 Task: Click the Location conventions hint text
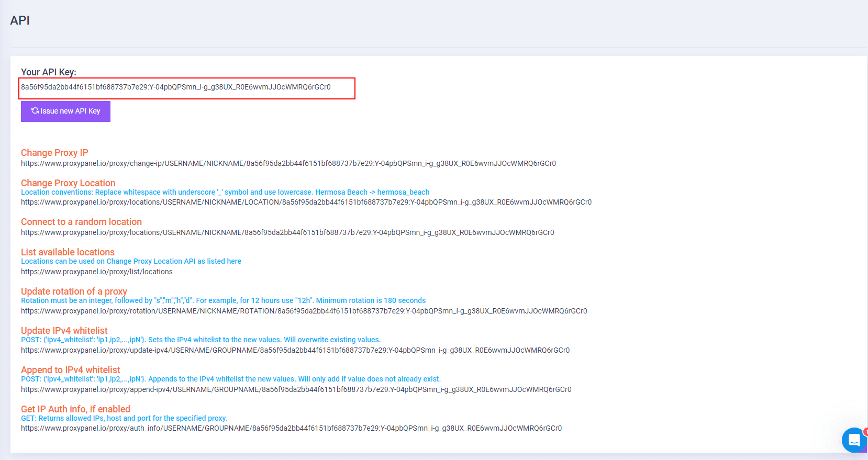coord(225,193)
